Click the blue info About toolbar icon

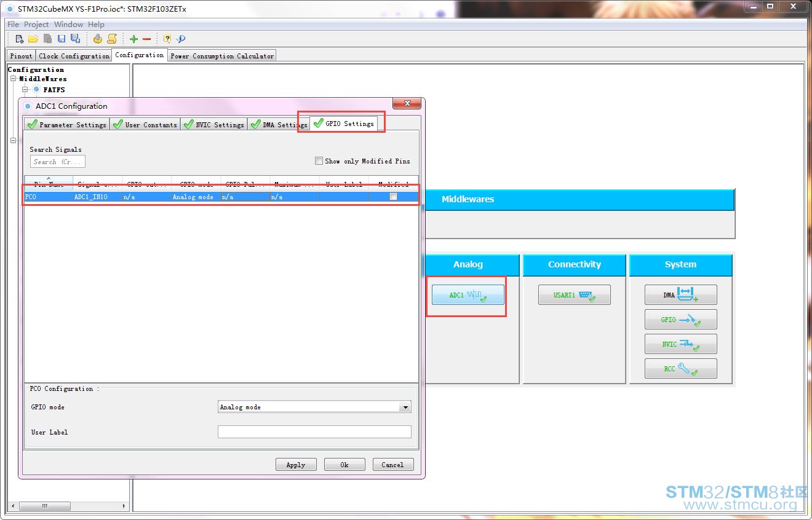pyautogui.click(x=181, y=39)
